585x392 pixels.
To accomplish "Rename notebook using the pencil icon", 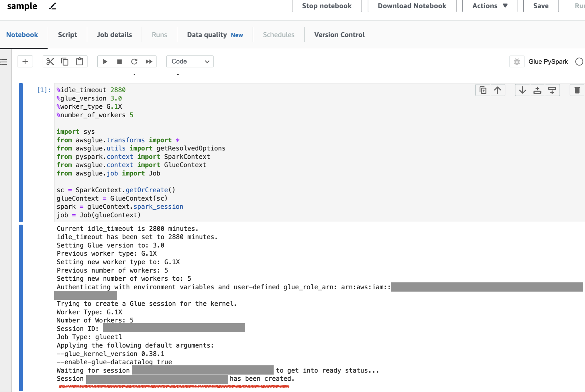I will coord(52,6).
